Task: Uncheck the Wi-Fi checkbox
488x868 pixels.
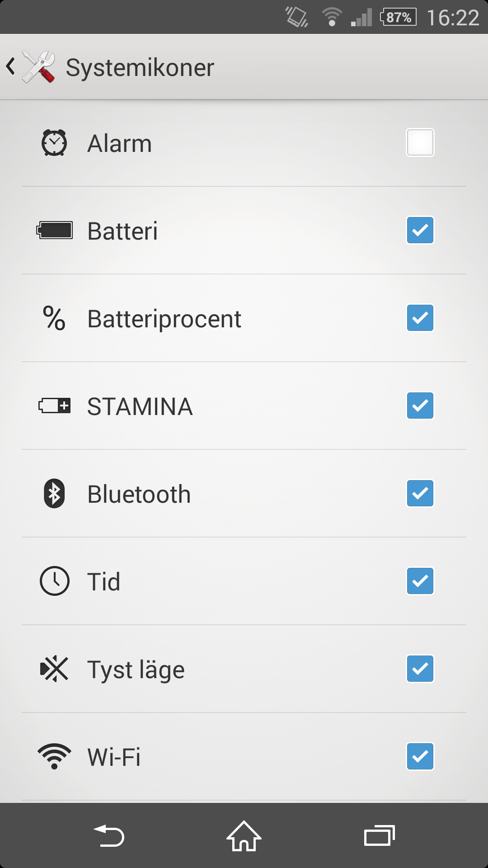Action: [420, 756]
